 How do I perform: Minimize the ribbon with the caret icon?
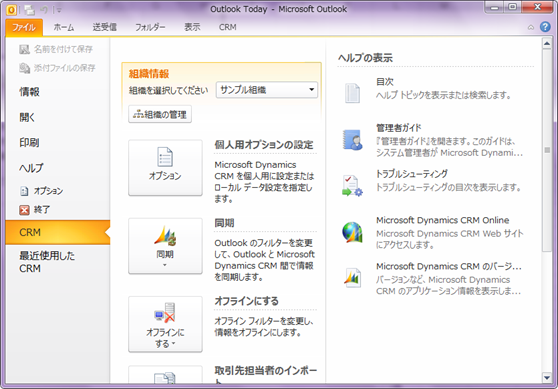coord(531,27)
